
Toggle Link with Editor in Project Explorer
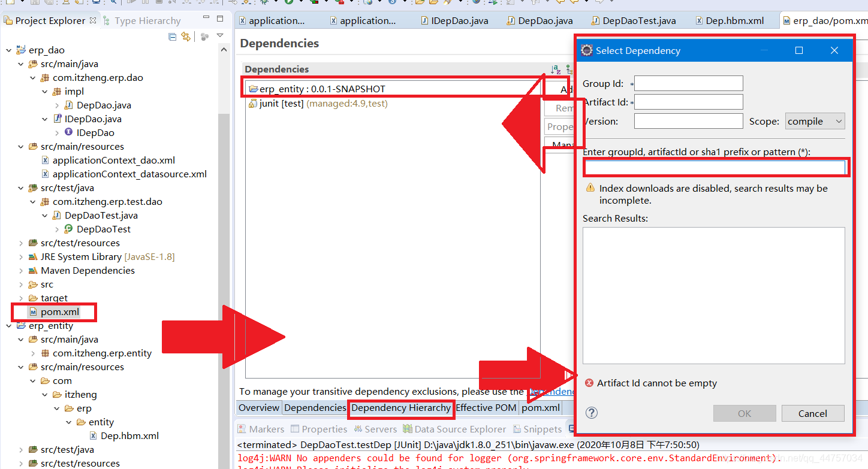[186, 37]
